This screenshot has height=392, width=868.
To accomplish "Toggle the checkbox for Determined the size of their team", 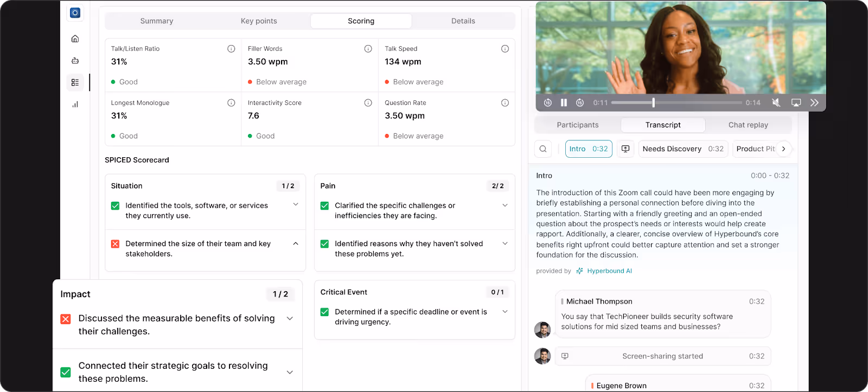I will point(115,244).
